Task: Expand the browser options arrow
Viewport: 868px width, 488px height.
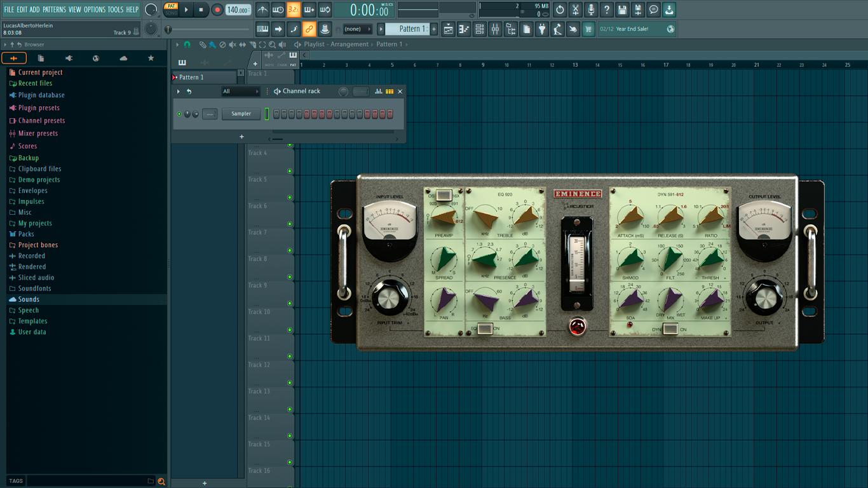Action: [6, 44]
